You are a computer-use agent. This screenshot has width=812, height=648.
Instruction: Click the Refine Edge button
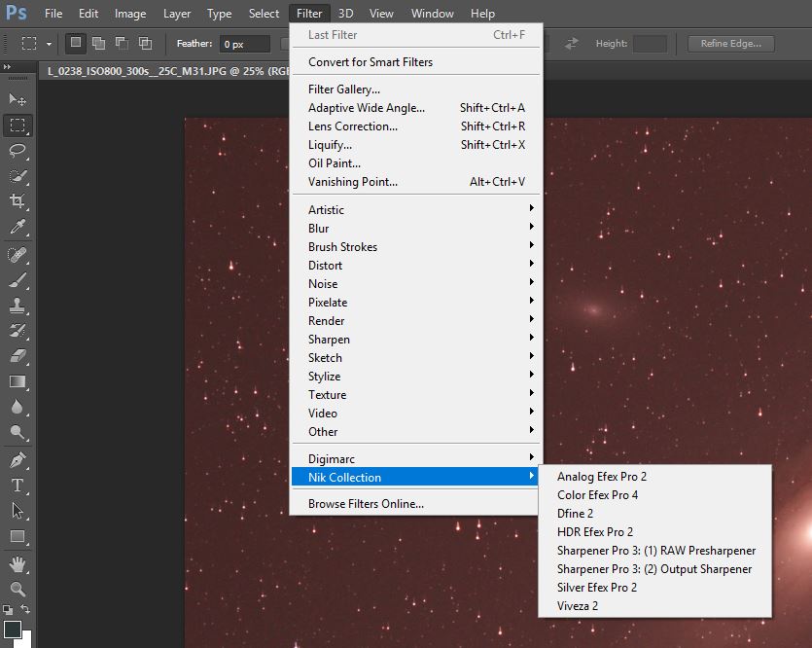(x=730, y=44)
